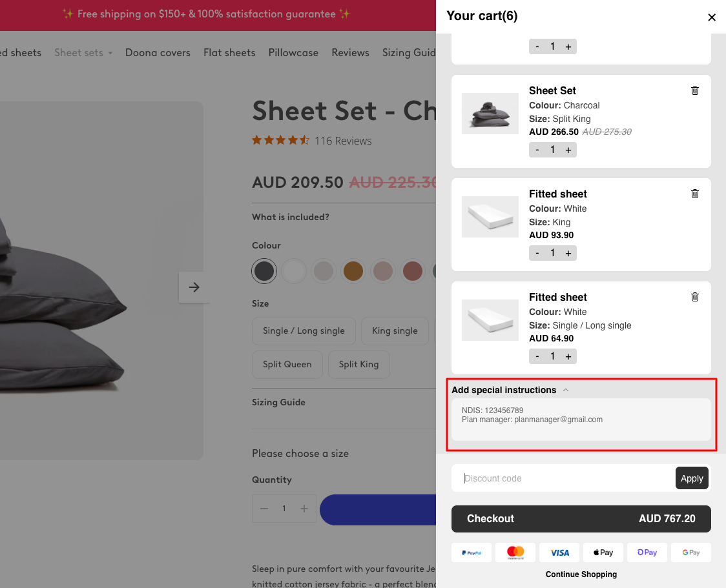The height and width of the screenshot is (588, 726).
Task: Increase Sheet Set quantity with plus
Action: coord(568,149)
